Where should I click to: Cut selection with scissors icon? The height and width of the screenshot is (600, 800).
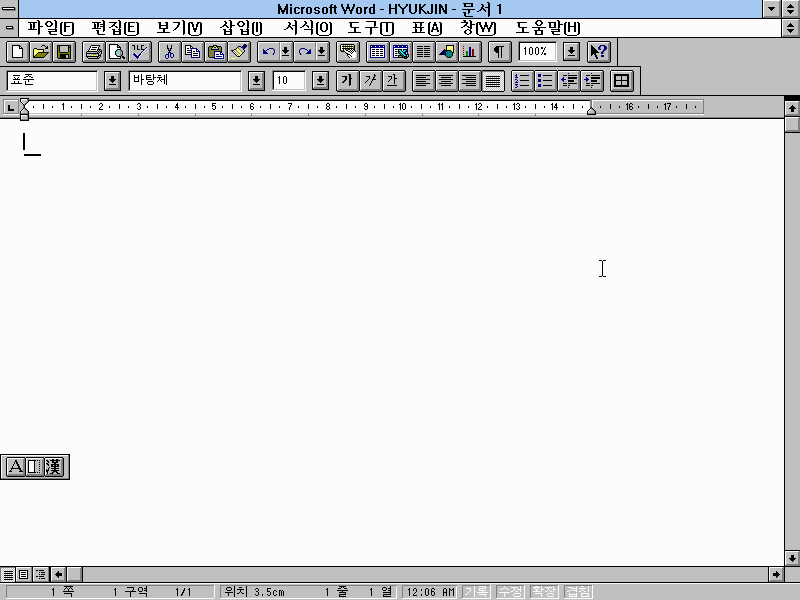click(169, 52)
